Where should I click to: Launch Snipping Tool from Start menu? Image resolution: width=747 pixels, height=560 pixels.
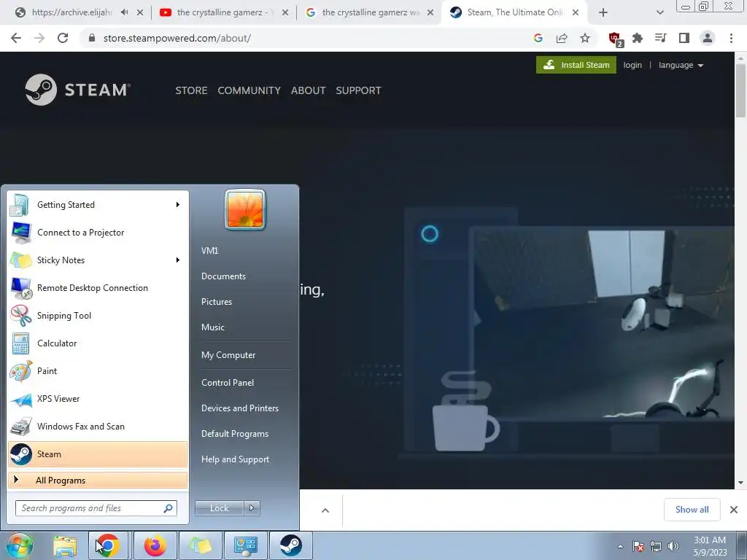pos(98,315)
